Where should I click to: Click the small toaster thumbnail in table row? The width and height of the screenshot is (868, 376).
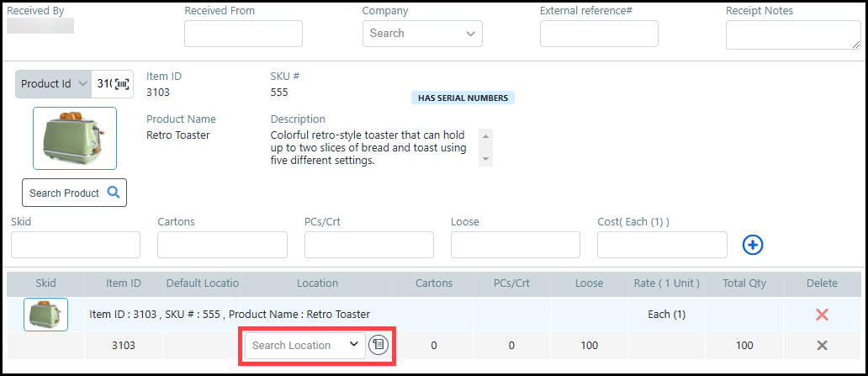click(45, 315)
